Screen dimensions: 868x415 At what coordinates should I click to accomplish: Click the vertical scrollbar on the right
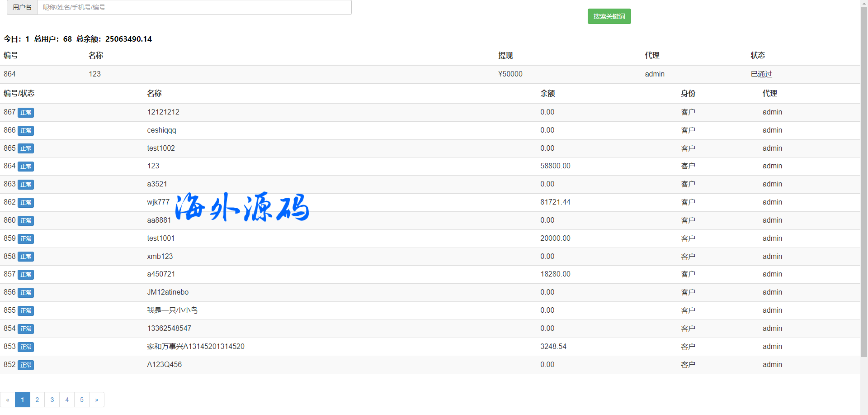coord(864,181)
